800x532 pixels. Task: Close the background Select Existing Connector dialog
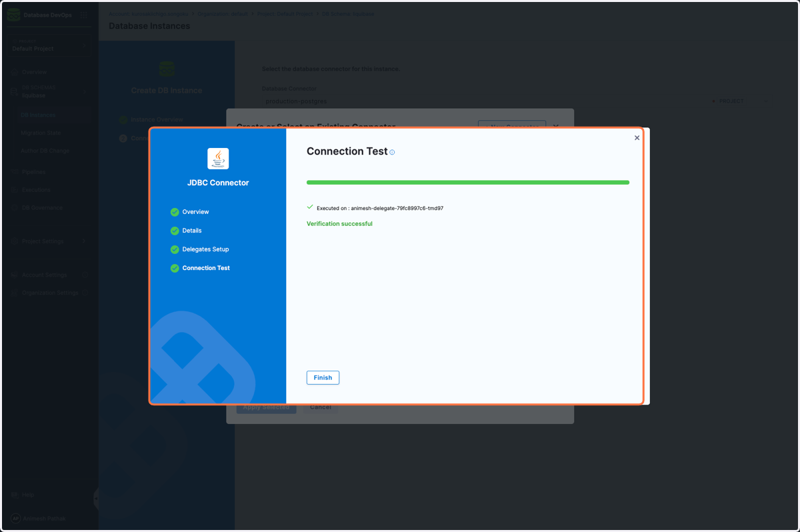(x=556, y=125)
